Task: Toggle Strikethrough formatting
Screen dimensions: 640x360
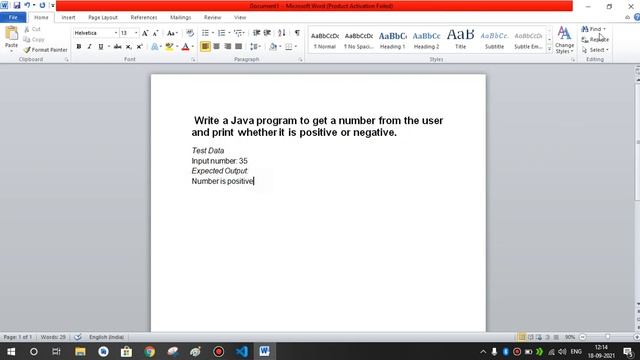Action: [118, 47]
